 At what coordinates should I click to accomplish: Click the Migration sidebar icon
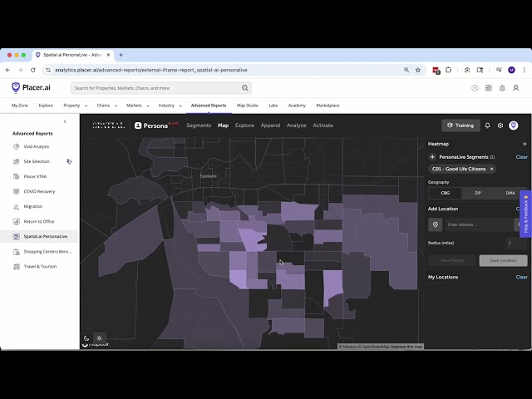pos(17,207)
